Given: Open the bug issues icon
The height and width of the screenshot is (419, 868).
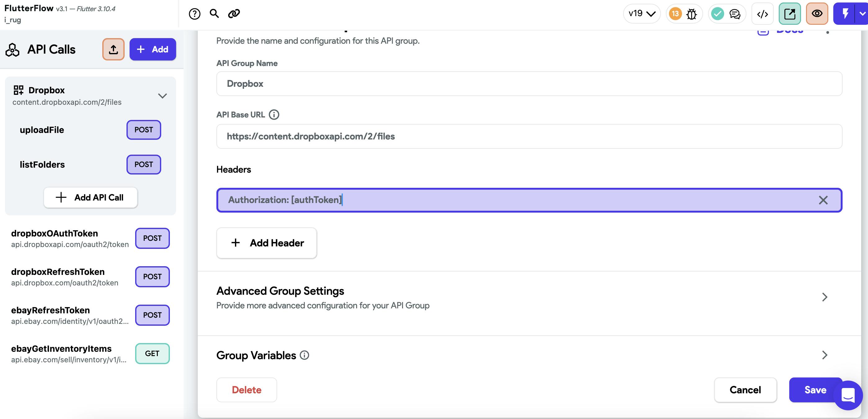Looking at the screenshot, I should [x=691, y=14].
